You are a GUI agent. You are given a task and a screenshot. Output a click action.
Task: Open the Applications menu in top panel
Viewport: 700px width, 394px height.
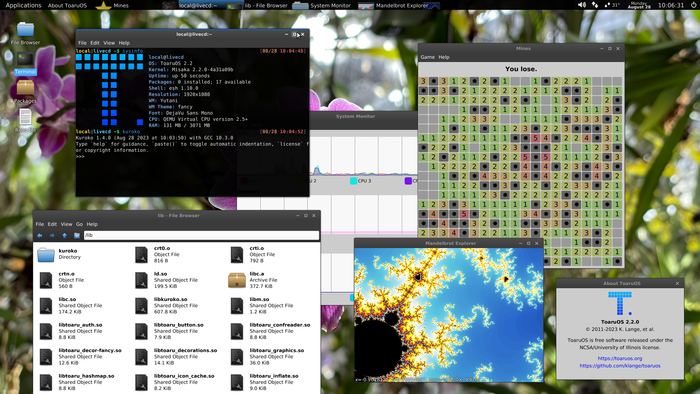pos(23,5)
